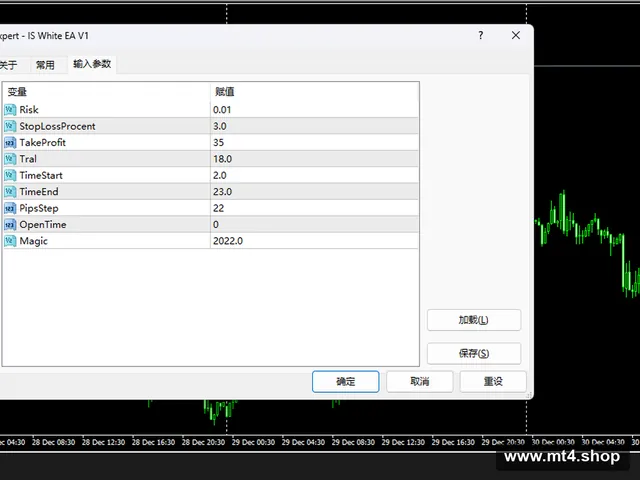
Task: Click the 28 Dec 08:30 chart time label
Action: (53, 442)
